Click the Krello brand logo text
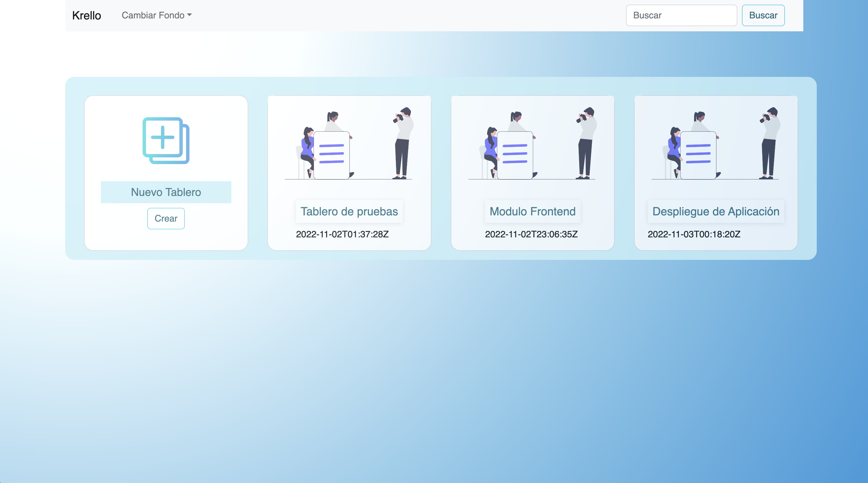 click(86, 16)
